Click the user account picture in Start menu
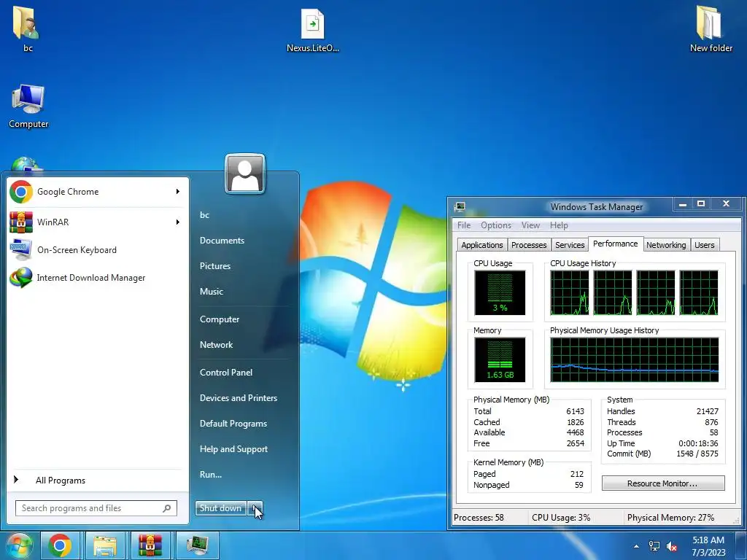The height and width of the screenshot is (560, 747). click(x=245, y=174)
